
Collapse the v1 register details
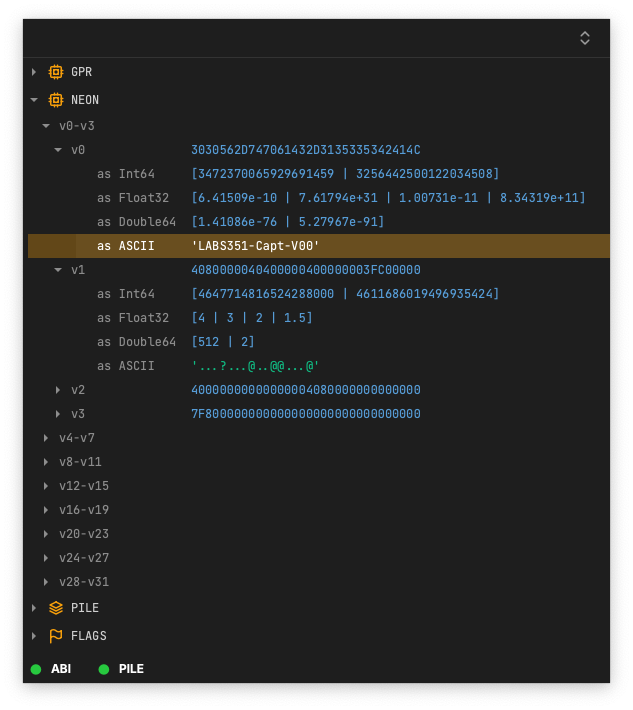[58, 270]
